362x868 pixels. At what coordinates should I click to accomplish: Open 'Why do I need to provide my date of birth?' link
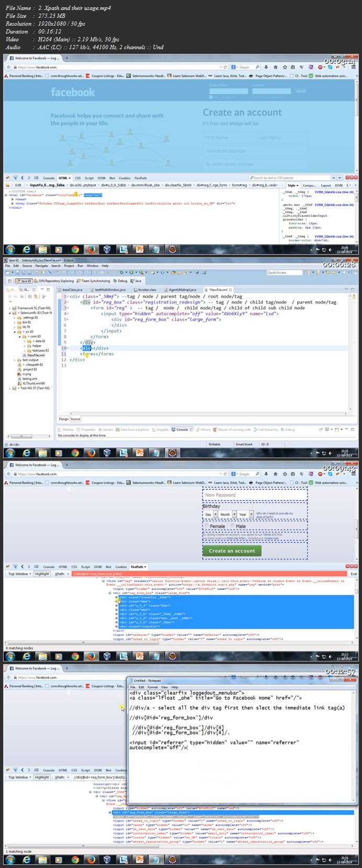pos(275,515)
